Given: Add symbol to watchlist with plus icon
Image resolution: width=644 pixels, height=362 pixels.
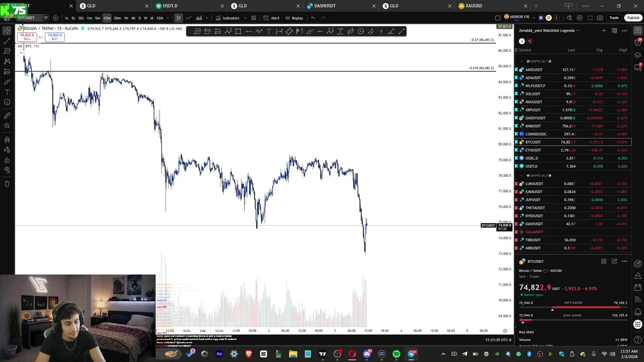Looking at the screenshot, I should coord(604,31).
